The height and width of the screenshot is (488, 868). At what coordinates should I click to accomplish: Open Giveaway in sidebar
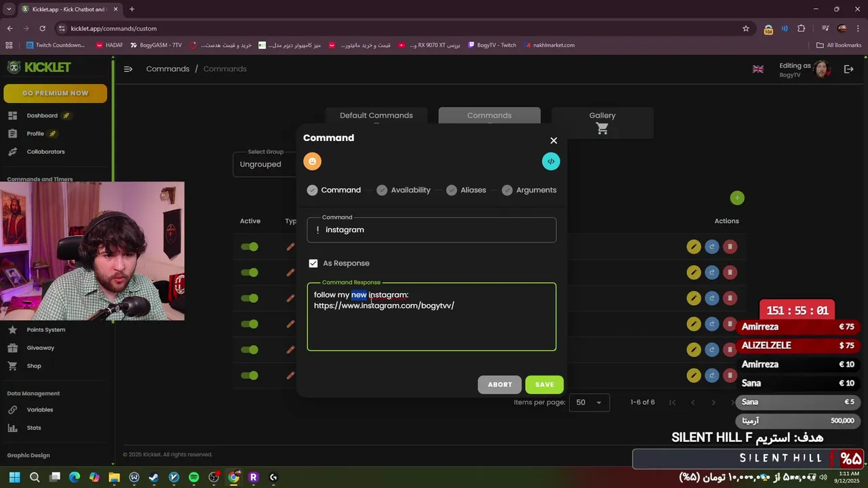pyautogui.click(x=40, y=348)
